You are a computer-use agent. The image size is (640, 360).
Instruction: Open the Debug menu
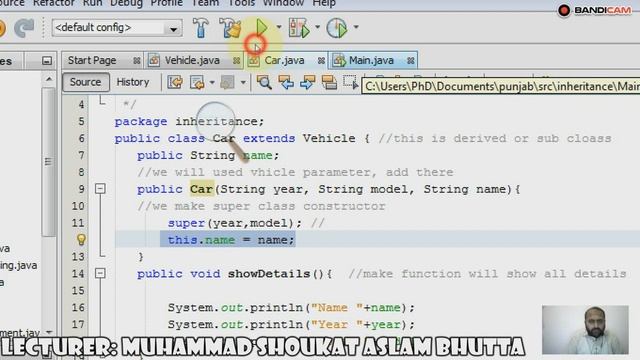click(x=127, y=3)
